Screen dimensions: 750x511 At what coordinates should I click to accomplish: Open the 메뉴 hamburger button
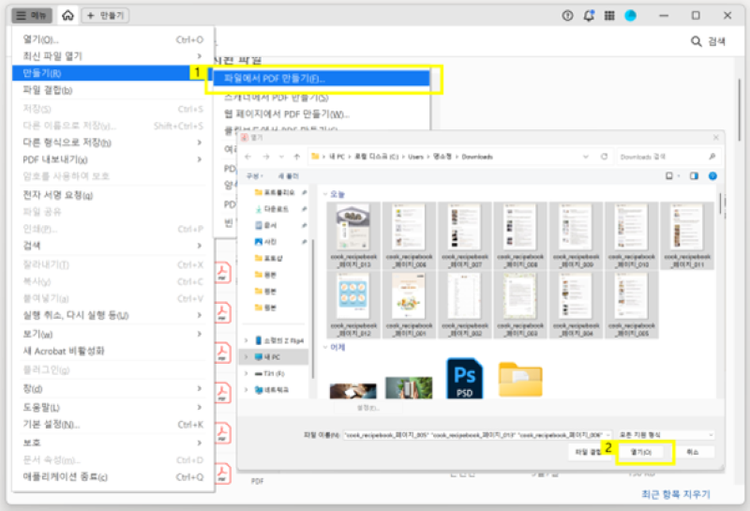(x=32, y=15)
